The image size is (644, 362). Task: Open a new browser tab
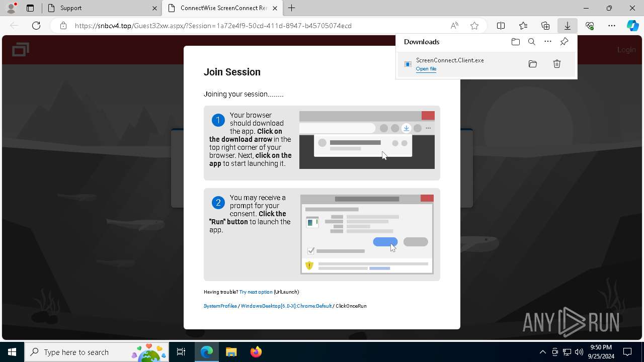[292, 8]
